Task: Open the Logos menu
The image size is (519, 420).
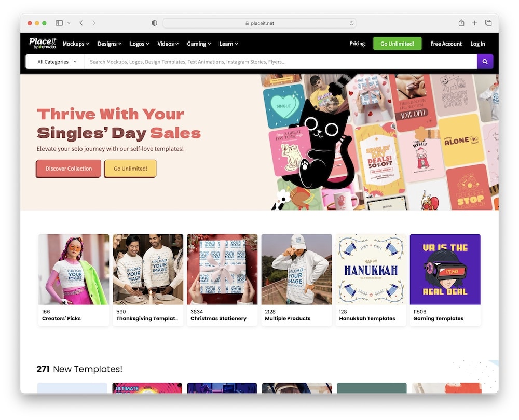Action: click(139, 44)
